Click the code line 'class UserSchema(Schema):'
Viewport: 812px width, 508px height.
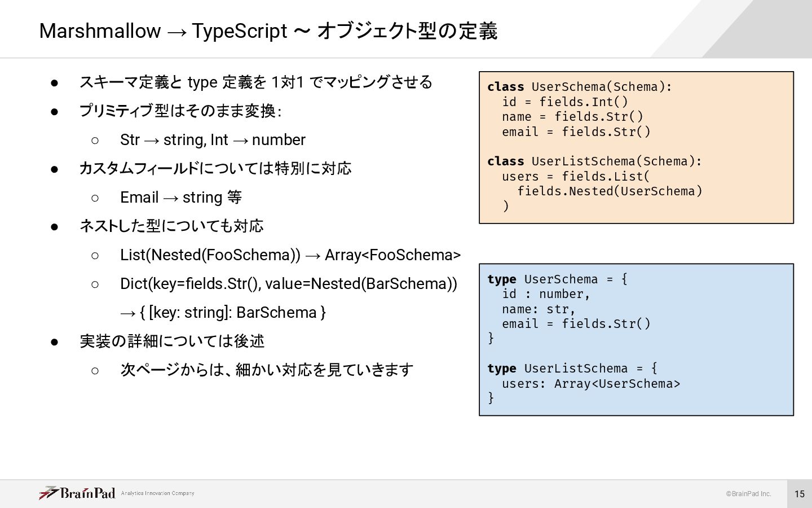click(x=580, y=87)
